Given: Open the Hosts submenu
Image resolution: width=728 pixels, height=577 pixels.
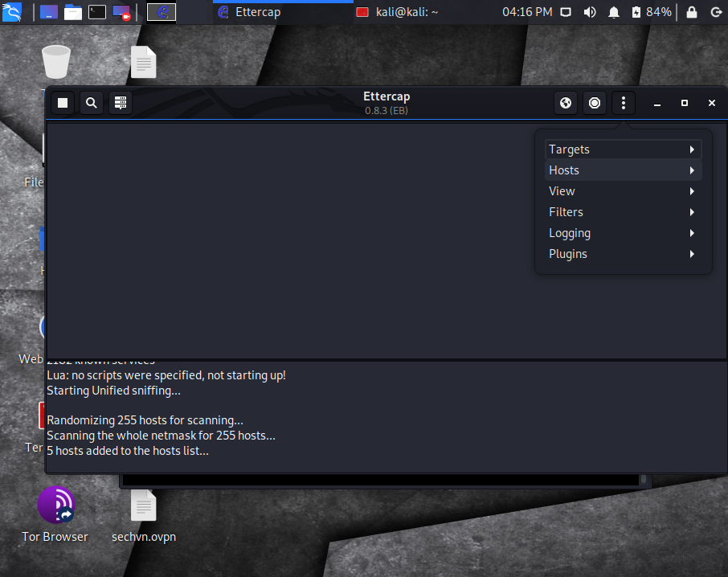Looking at the screenshot, I should (623, 170).
